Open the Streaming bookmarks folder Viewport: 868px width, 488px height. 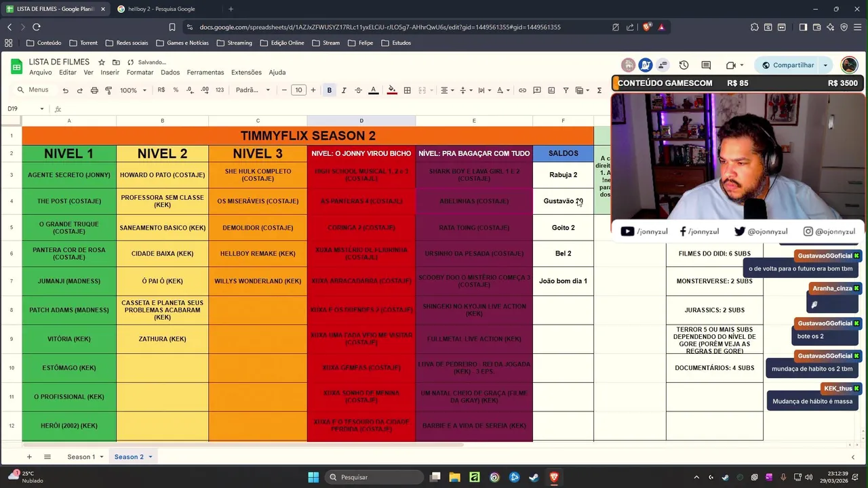tap(234, 43)
